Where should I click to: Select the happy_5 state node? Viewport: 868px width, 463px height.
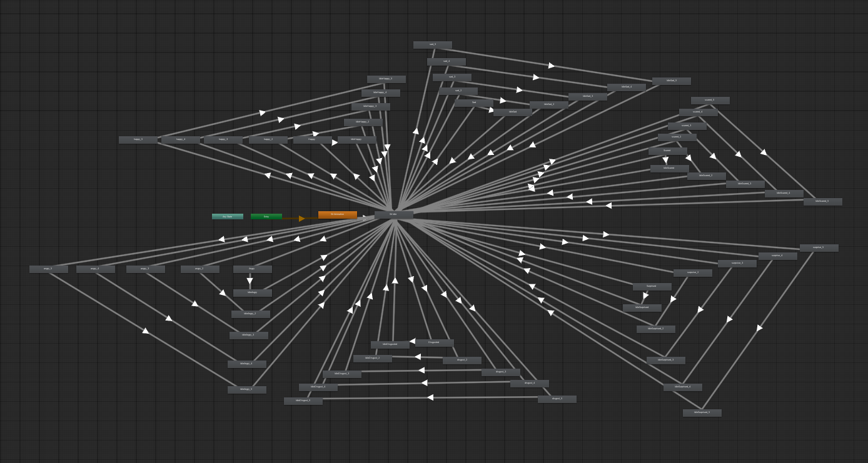(x=138, y=140)
